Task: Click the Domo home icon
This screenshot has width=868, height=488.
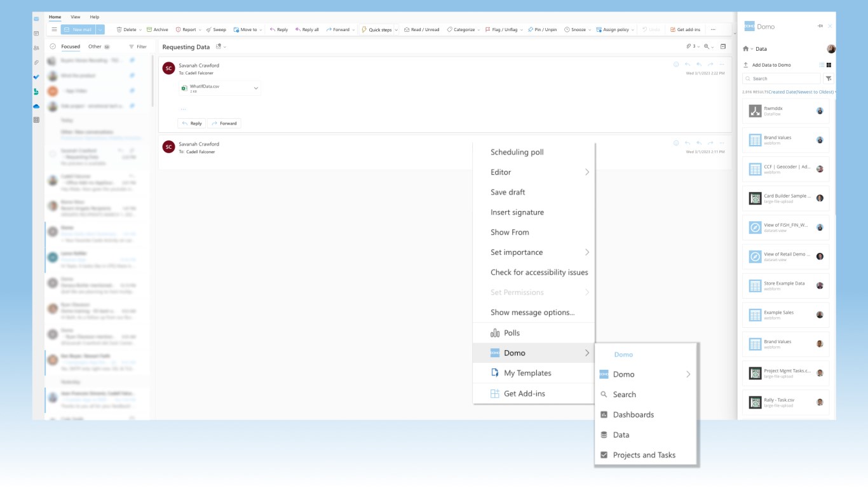Action: coord(746,49)
